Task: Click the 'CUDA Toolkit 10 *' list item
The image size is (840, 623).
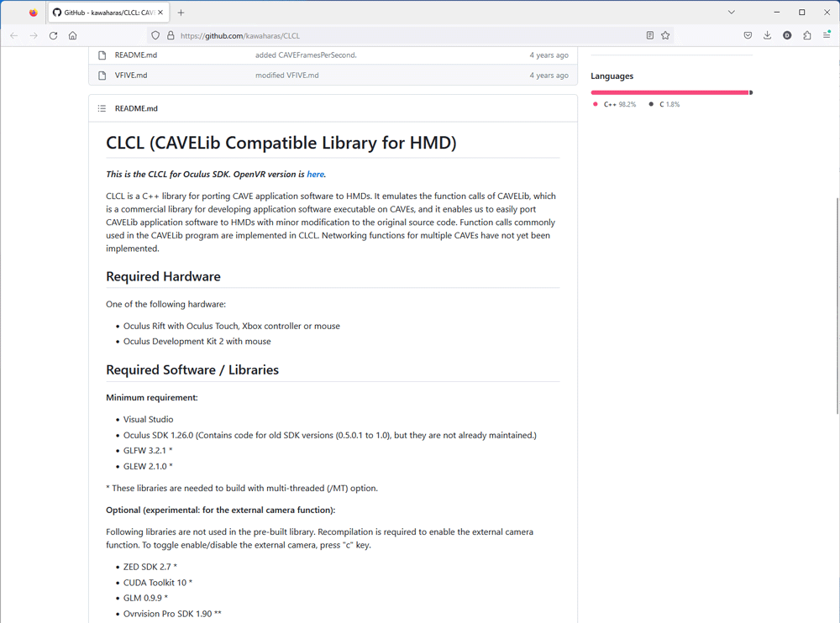Action: (x=158, y=583)
